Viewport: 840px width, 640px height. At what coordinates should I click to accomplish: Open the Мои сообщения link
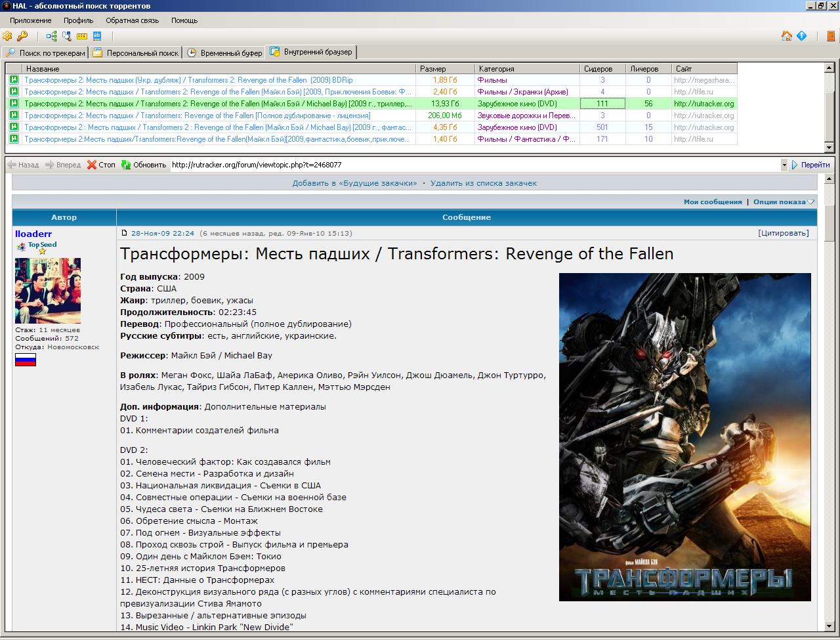(x=713, y=202)
